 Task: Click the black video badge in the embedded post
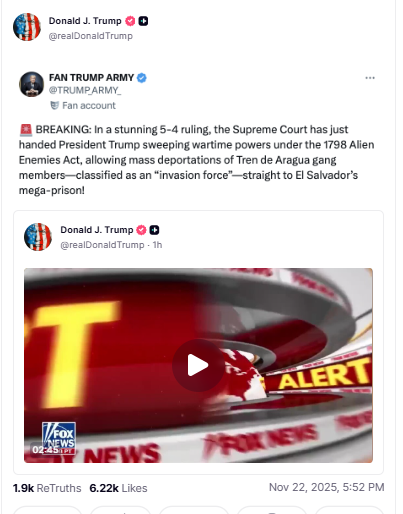coord(154,230)
